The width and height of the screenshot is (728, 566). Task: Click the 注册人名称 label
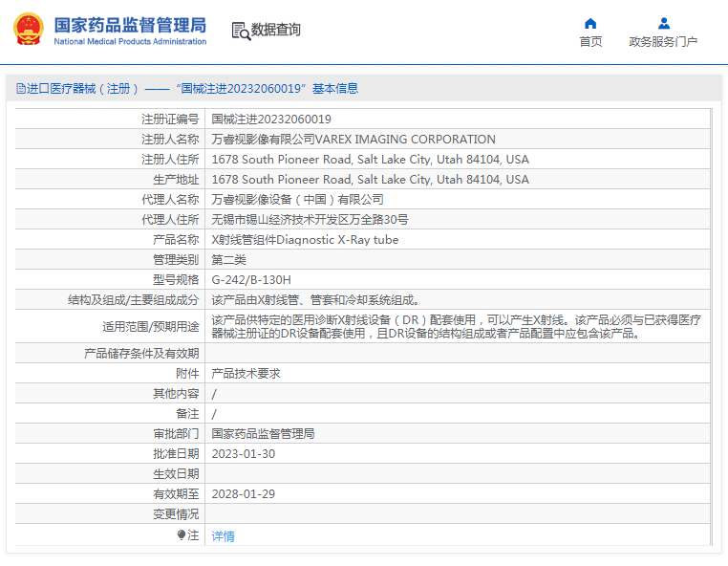(170, 140)
